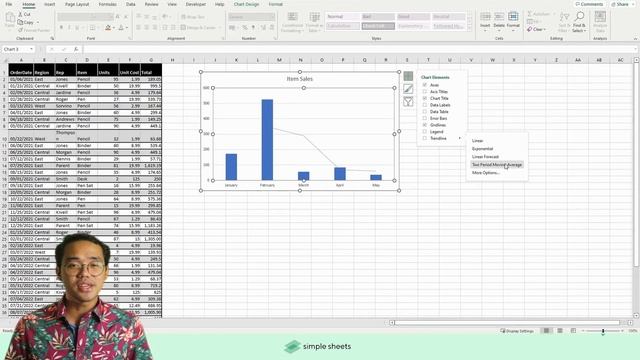Disable the Gridlines checkbox

coord(425,125)
